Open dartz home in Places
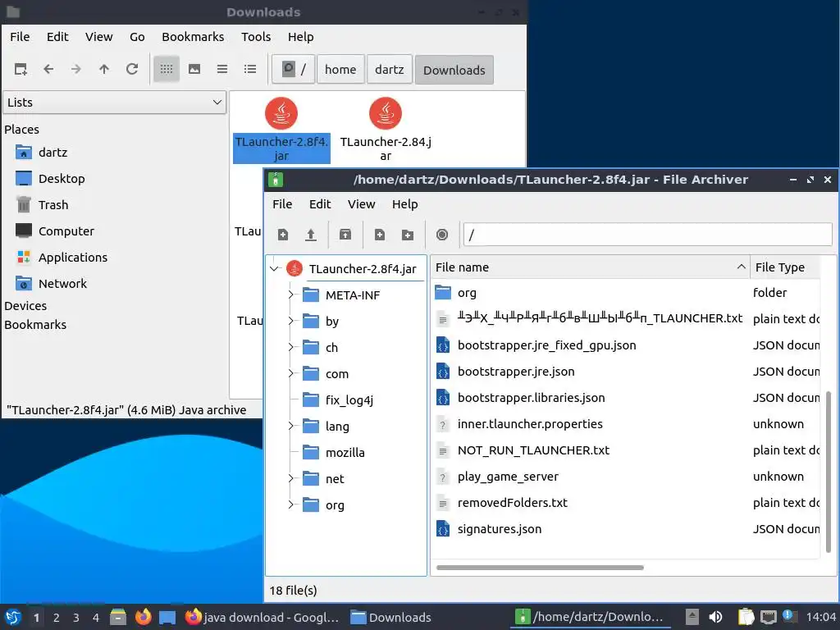The image size is (840, 630). (x=42, y=153)
